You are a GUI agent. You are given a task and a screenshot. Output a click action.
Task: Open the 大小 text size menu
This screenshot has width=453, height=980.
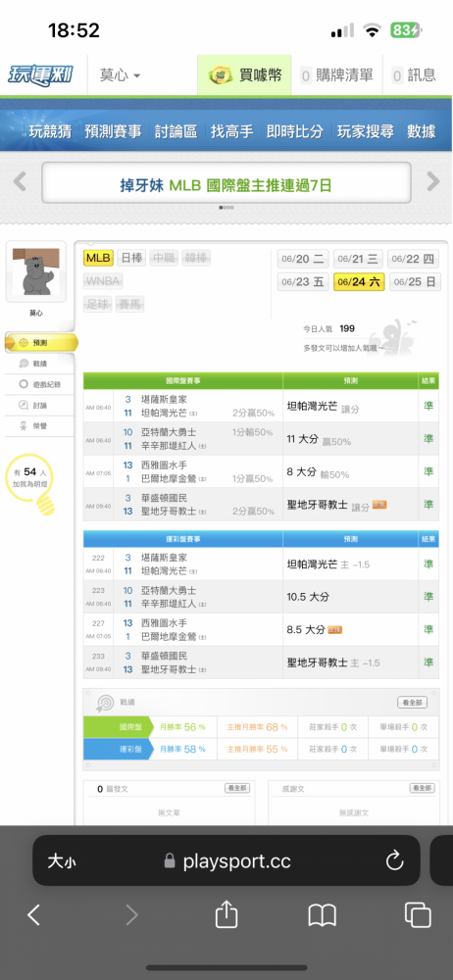(x=62, y=861)
